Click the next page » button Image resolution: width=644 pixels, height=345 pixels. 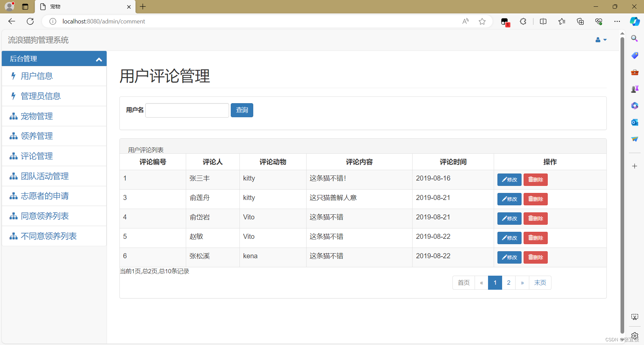pos(522,283)
